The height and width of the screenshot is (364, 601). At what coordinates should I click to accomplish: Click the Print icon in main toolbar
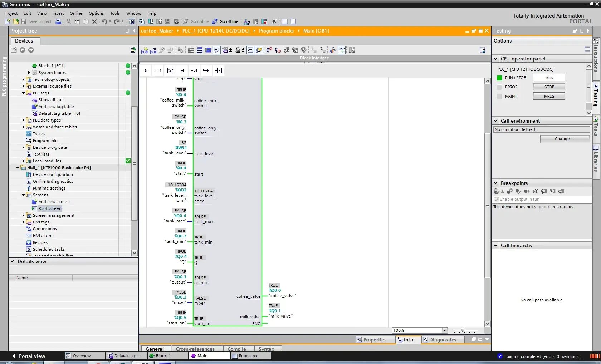coord(59,21)
